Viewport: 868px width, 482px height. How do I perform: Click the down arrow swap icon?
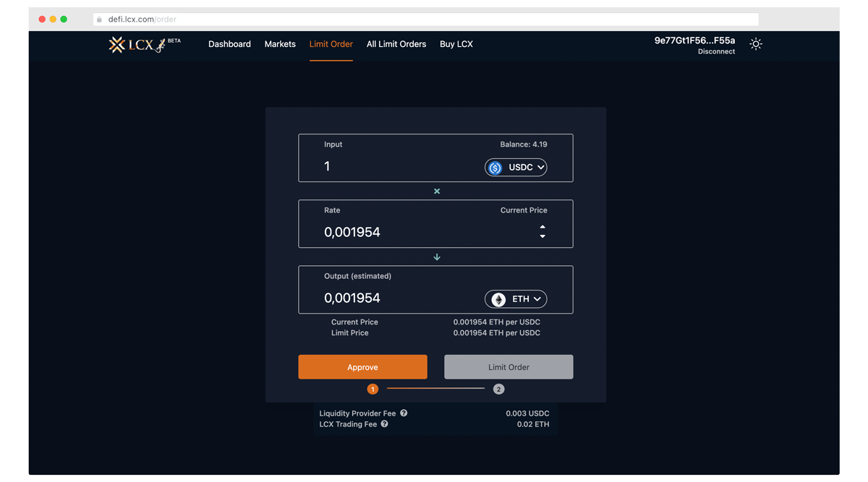(436, 257)
